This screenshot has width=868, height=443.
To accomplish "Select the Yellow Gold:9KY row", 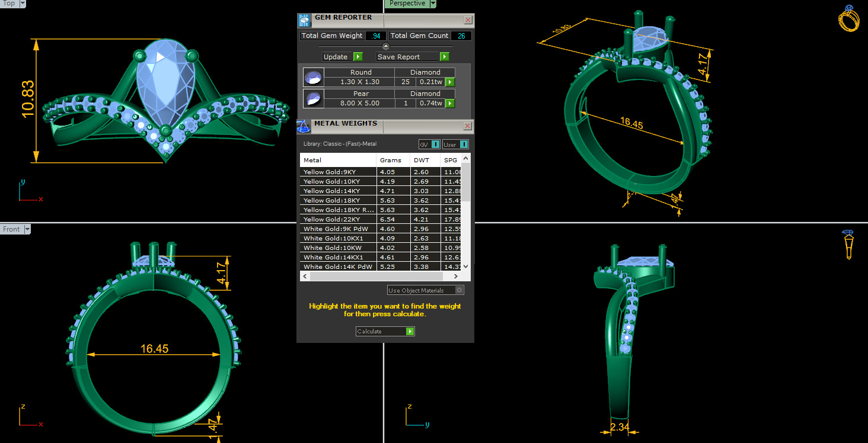I will (380, 172).
